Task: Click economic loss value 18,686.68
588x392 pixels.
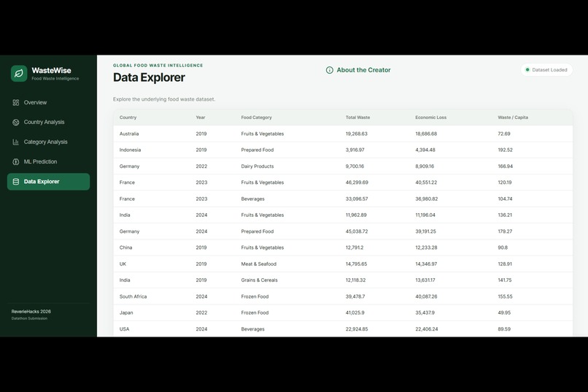Action: (x=426, y=134)
